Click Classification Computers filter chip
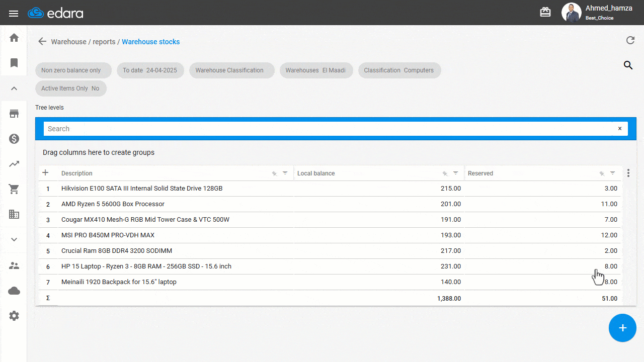Viewport: 644px width, 362px height. [x=399, y=70]
